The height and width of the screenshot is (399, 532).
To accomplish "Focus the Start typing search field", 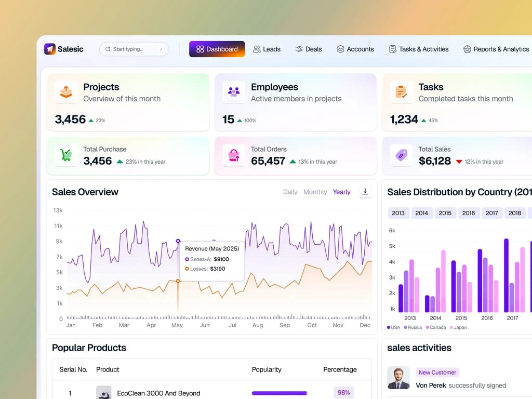I will pyautogui.click(x=134, y=49).
